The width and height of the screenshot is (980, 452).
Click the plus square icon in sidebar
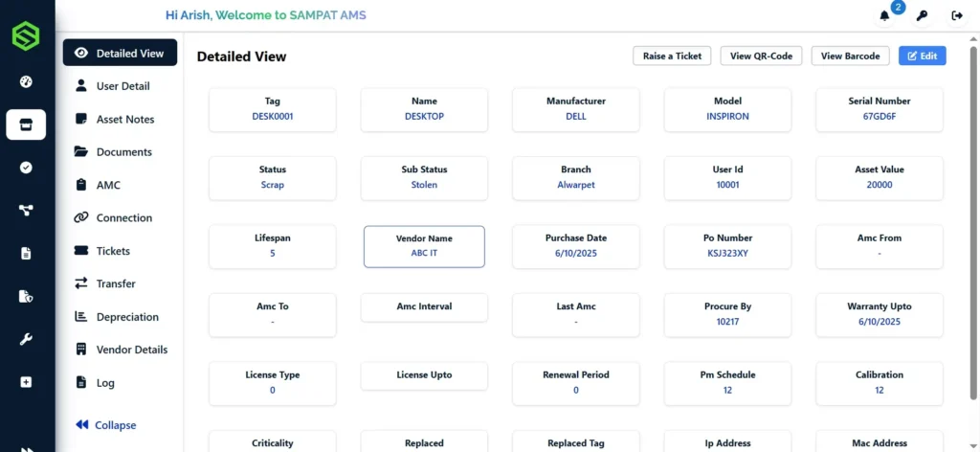[26, 382]
